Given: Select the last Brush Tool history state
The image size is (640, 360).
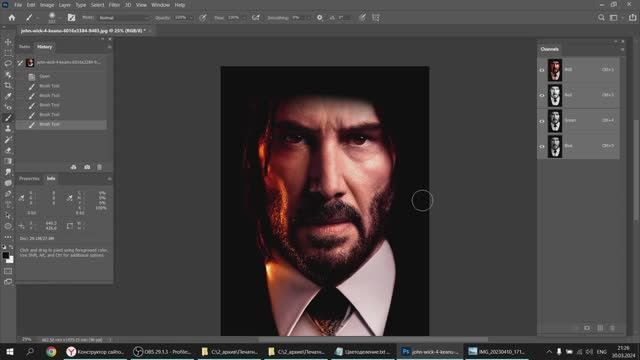Looking at the screenshot, I should point(61,124).
